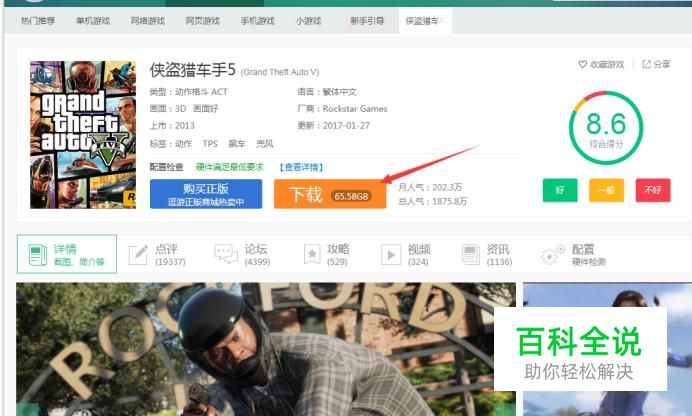This screenshot has height=416, width=692.
Task: Click the 配置 gears icon
Action: [553, 255]
